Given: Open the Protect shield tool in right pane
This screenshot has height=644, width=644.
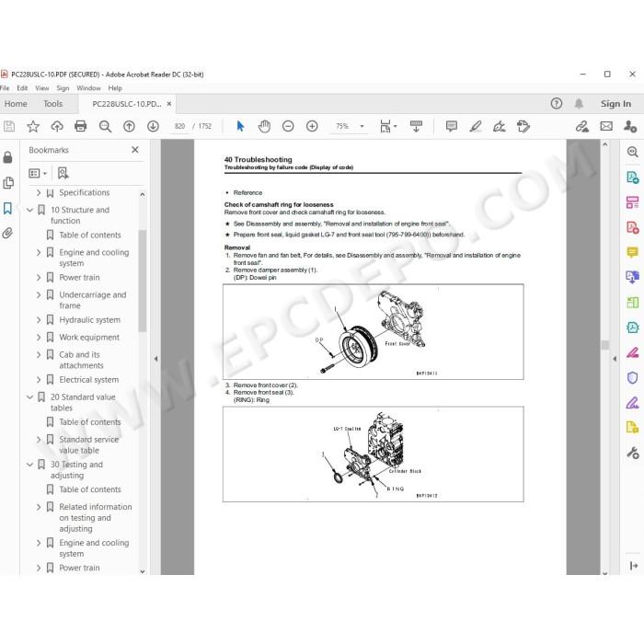Looking at the screenshot, I should coord(633,377).
